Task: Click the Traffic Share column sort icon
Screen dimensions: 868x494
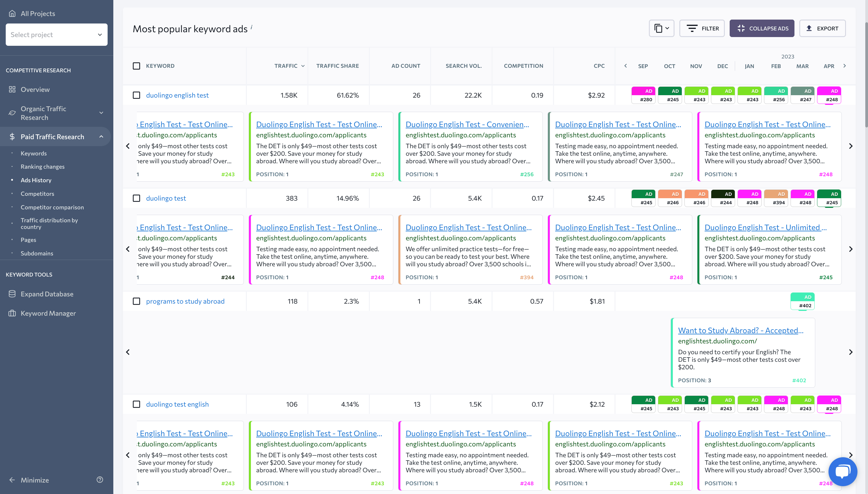Action: [337, 66]
